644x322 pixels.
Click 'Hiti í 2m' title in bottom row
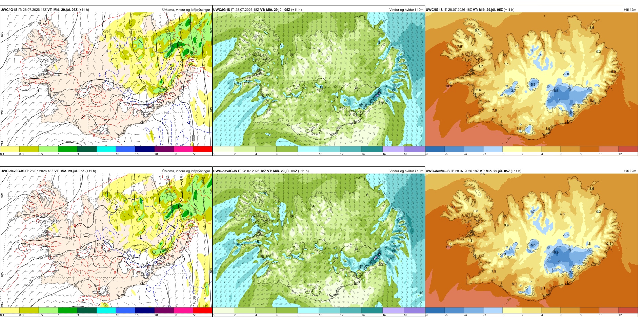click(630, 171)
